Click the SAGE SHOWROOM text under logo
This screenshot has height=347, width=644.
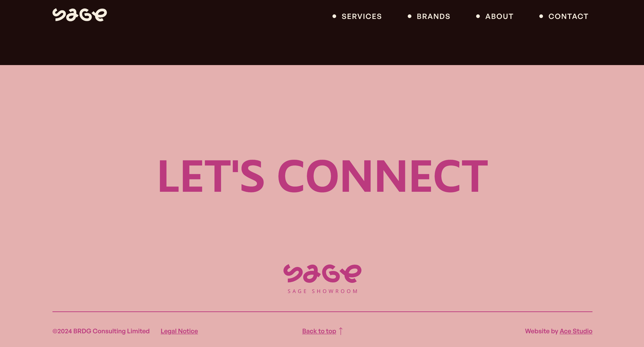click(x=322, y=291)
